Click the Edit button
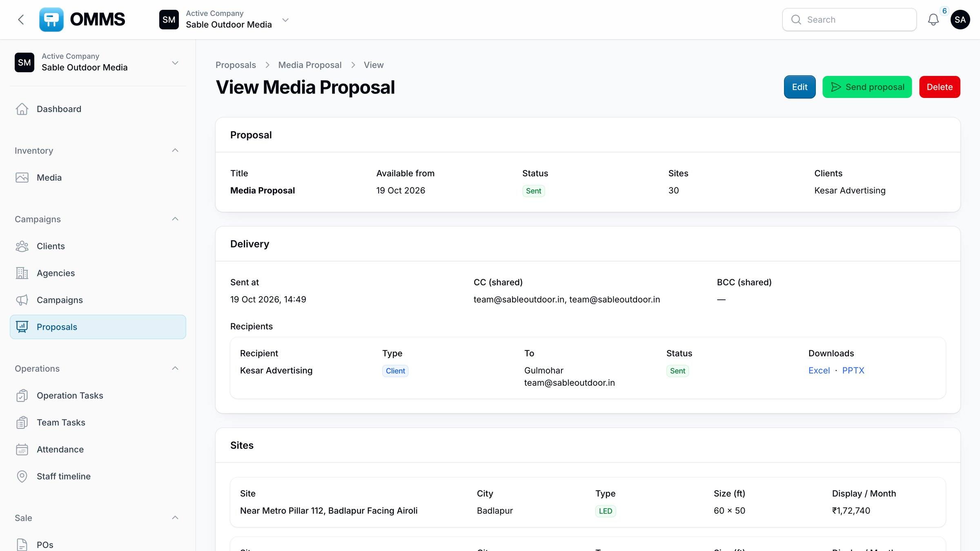Viewport: 980px width, 551px height. coord(800,87)
